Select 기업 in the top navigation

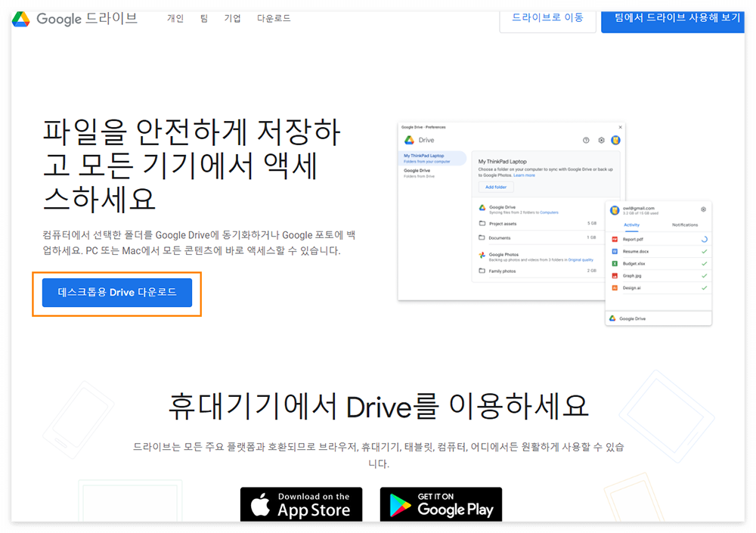point(232,18)
